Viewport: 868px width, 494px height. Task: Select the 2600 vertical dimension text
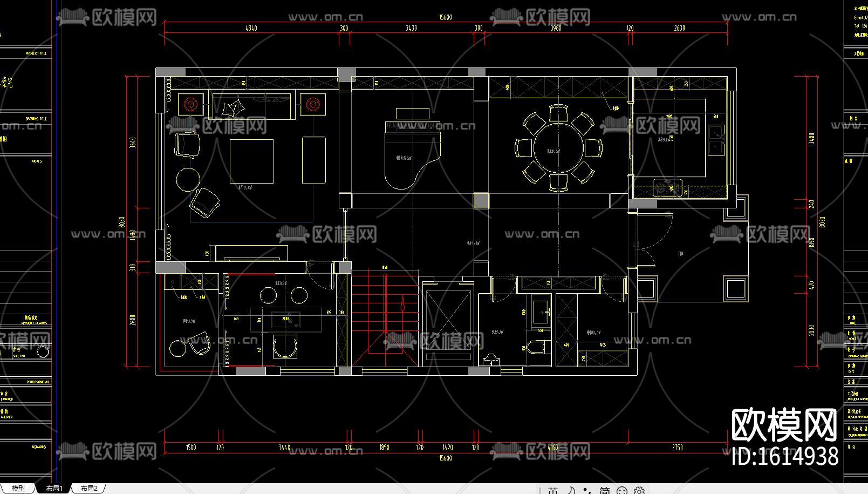point(133,320)
